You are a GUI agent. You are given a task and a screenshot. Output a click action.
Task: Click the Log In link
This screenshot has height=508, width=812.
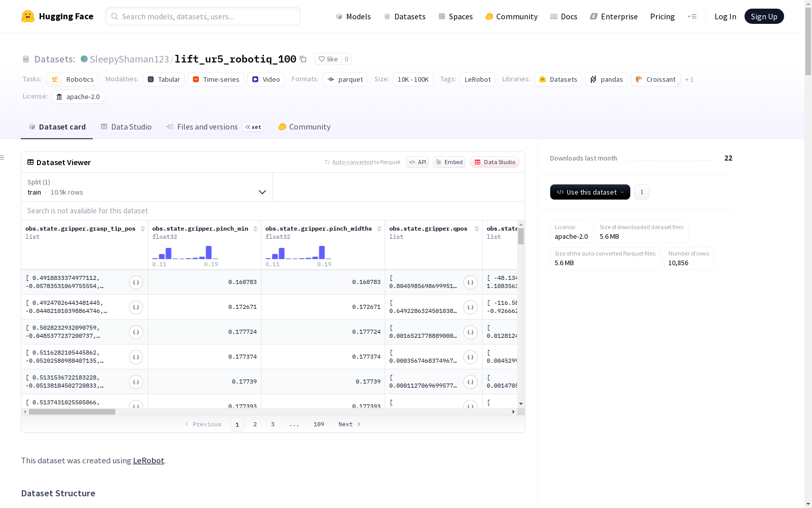coord(725,16)
